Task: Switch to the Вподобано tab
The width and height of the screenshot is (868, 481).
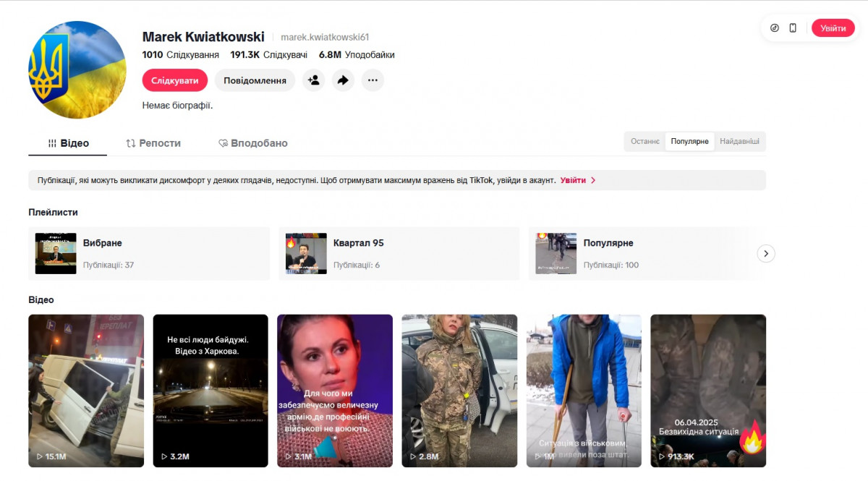Action: point(253,143)
